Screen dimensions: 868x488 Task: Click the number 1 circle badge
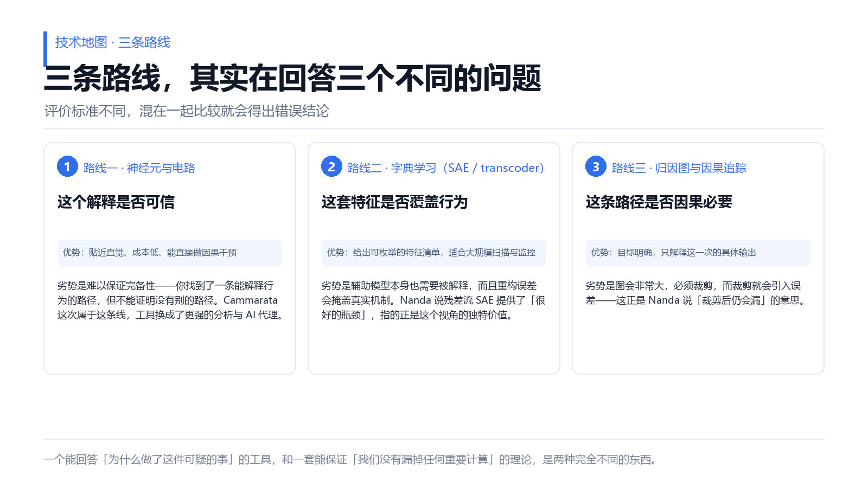coord(67,166)
